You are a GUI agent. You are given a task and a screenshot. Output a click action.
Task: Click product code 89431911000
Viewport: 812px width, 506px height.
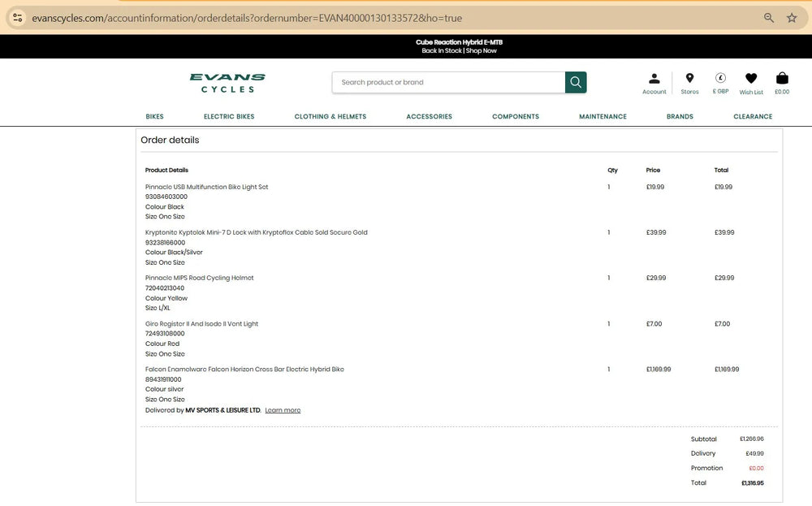coord(163,379)
